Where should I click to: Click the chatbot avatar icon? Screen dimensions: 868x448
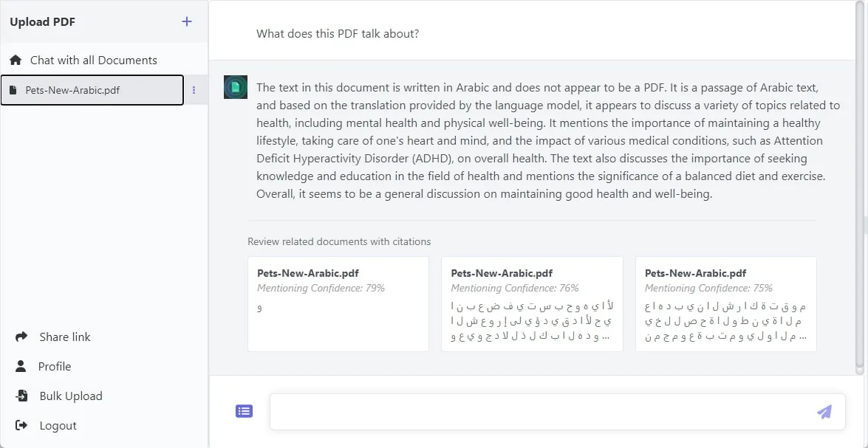point(236,87)
